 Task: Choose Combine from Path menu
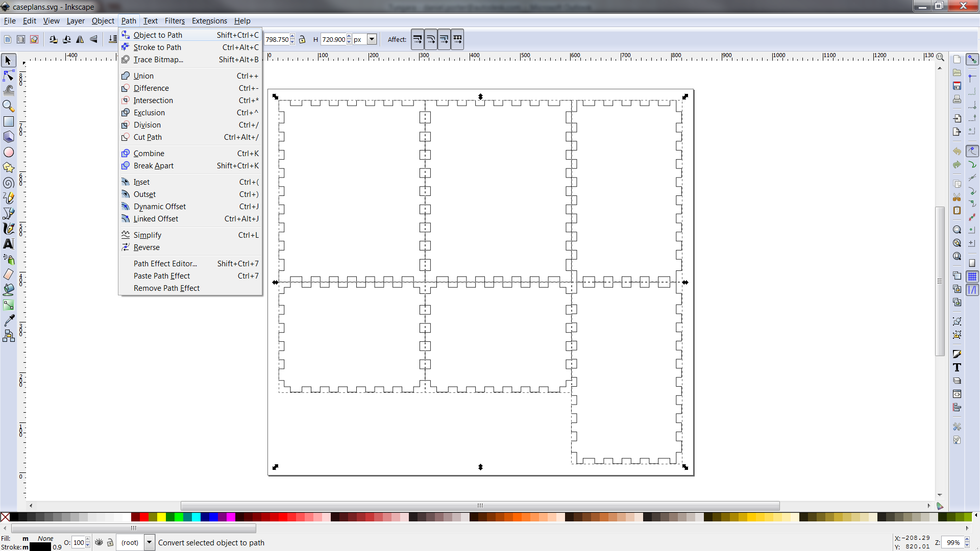point(190,154)
